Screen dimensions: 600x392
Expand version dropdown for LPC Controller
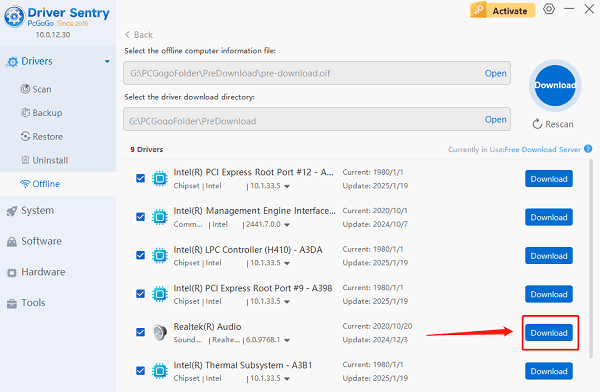coord(287,263)
